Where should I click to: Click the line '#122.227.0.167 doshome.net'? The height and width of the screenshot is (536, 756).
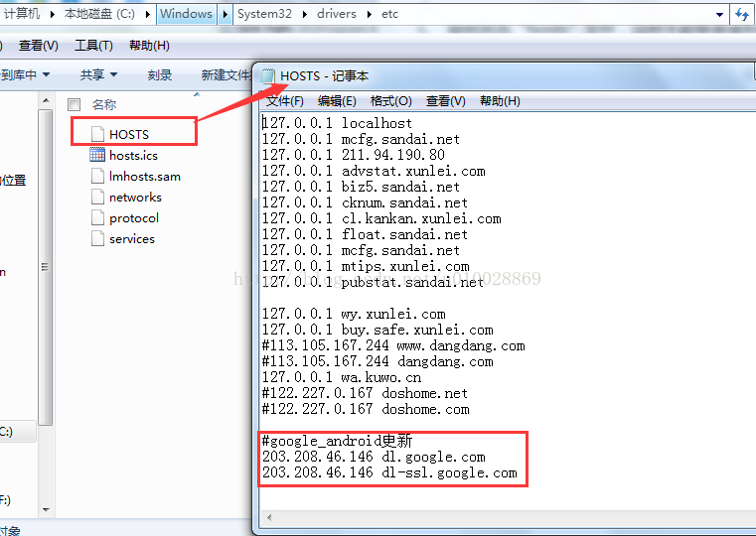365,393
